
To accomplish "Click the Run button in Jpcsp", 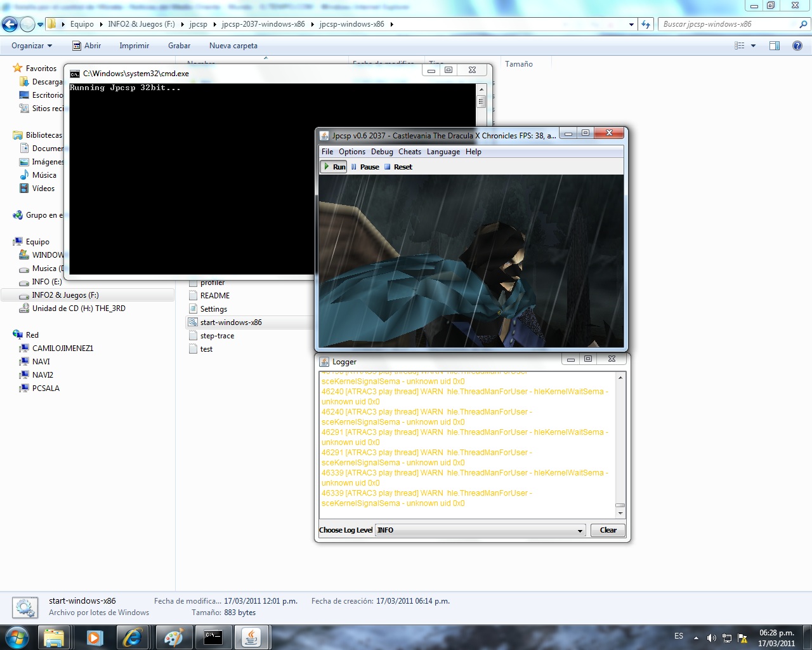I will (334, 167).
